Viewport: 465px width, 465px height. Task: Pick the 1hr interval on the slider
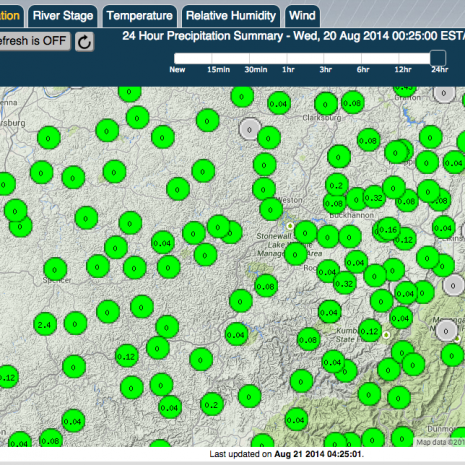(x=288, y=70)
